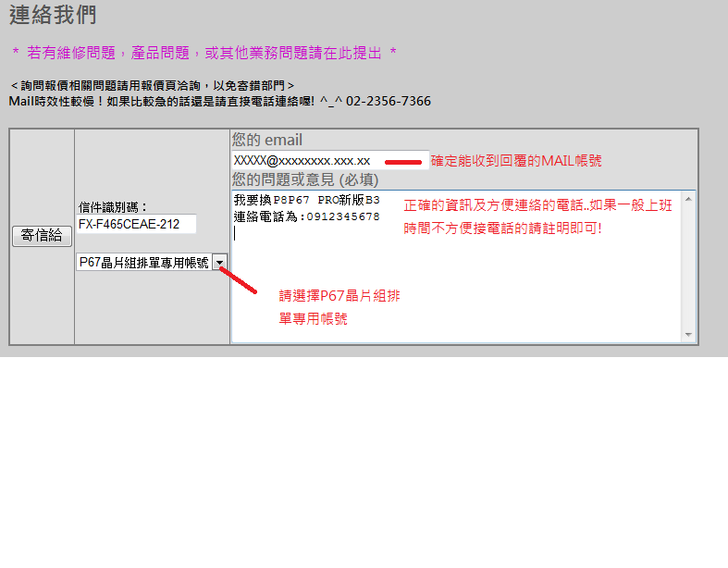
Task: Click the textarea scroll down arrow
Action: pyautogui.click(x=688, y=334)
